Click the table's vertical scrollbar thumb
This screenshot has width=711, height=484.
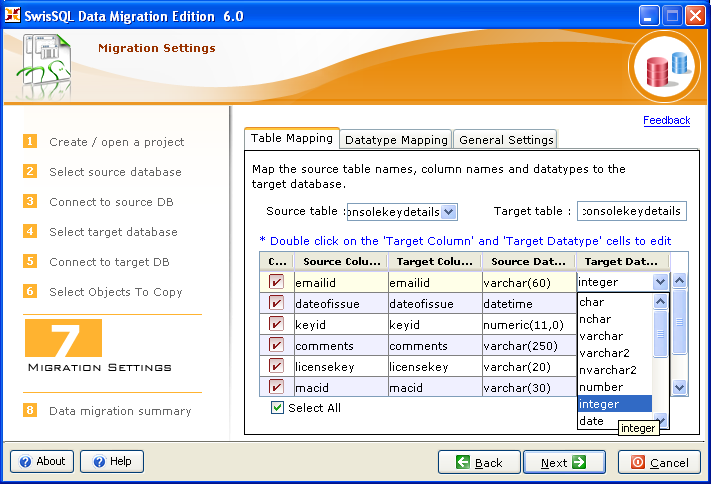point(679,322)
